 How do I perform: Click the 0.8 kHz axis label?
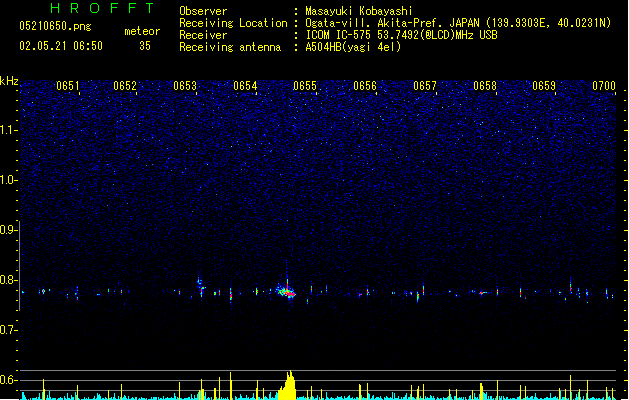click(9, 280)
